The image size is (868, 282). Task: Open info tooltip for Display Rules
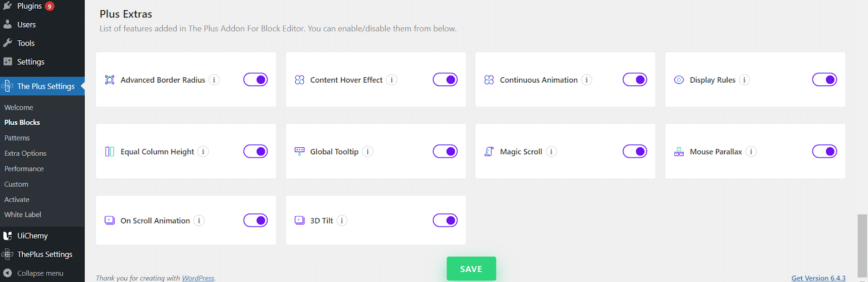744,80
